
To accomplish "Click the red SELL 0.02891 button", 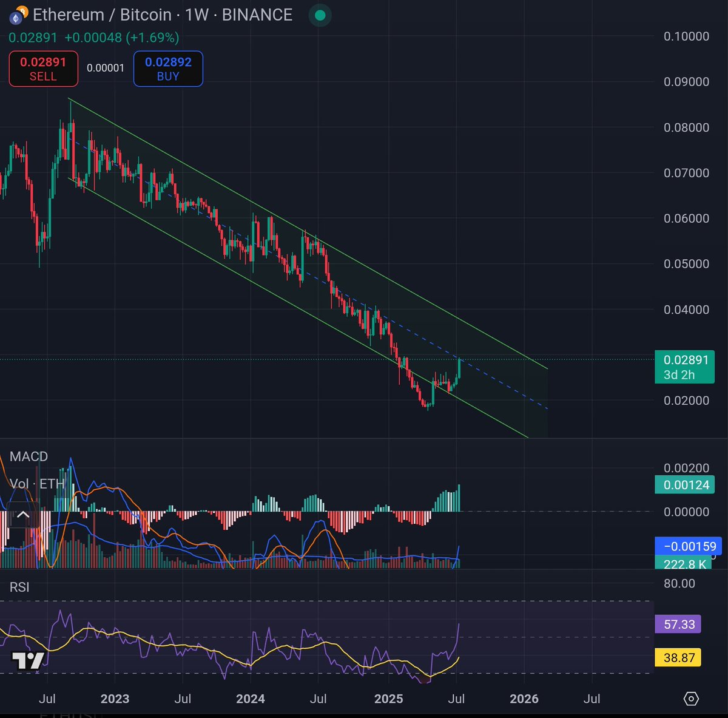I will (x=43, y=69).
